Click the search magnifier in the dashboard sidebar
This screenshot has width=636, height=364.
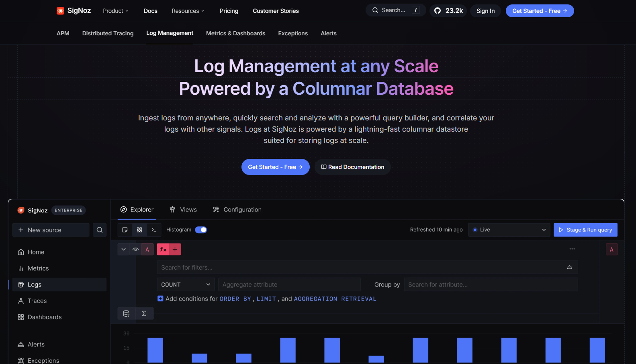coord(100,230)
